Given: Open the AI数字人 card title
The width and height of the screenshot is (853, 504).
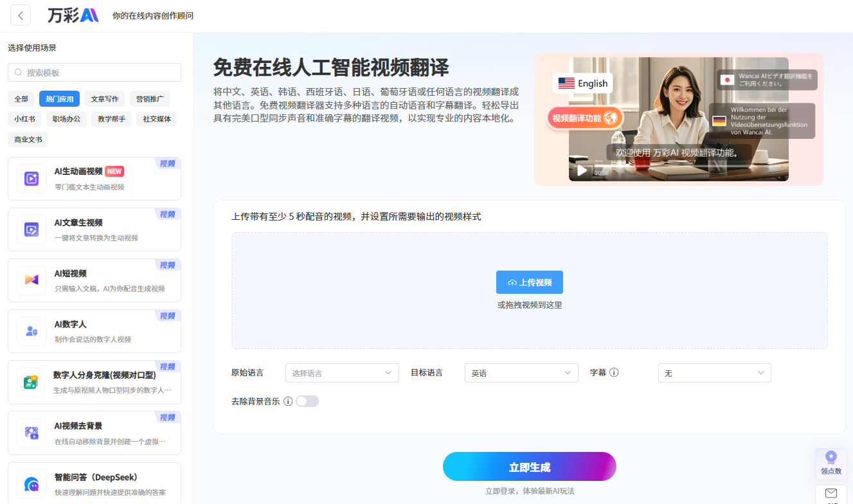Looking at the screenshot, I should coord(71,324).
